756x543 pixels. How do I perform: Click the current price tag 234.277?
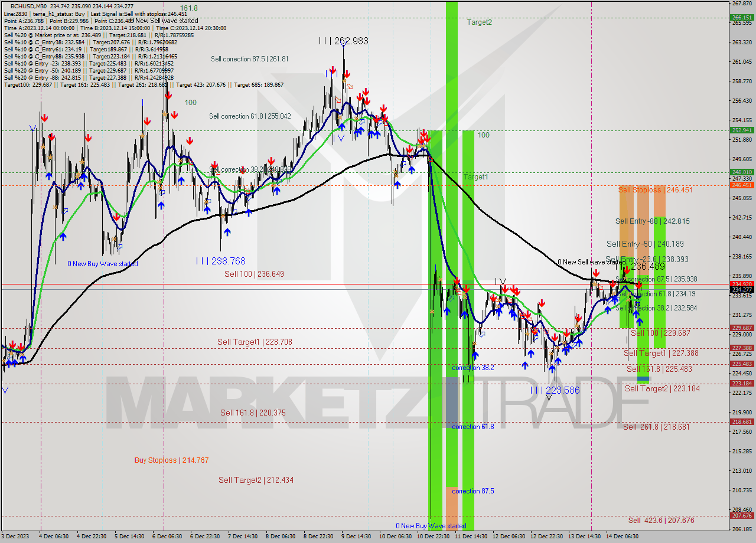click(742, 289)
